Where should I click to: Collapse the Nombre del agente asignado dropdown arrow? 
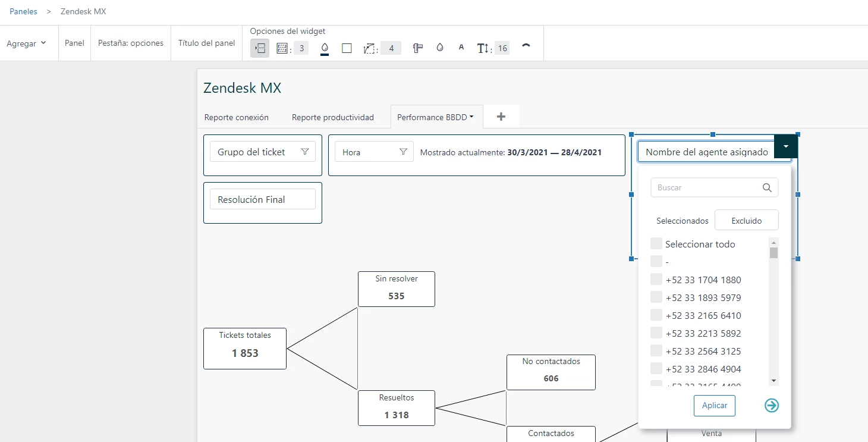(786, 146)
